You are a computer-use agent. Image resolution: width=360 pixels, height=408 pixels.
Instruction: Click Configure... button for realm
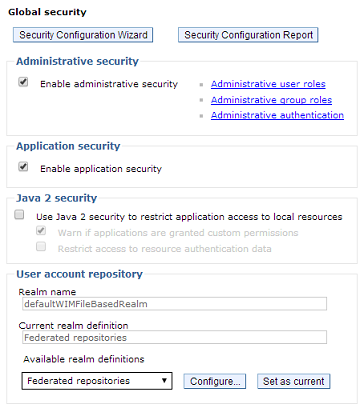click(x=215, y=381)
